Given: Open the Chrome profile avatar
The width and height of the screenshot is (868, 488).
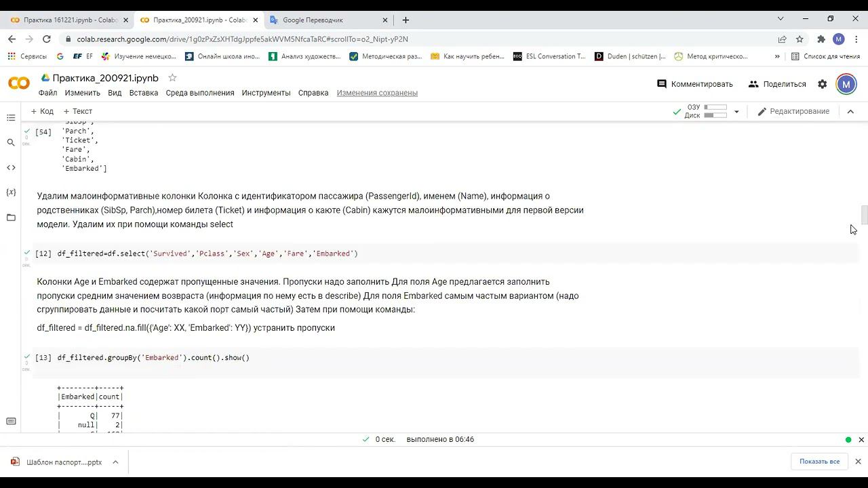Looking at the screenshot, I should [x=839, y=39].
